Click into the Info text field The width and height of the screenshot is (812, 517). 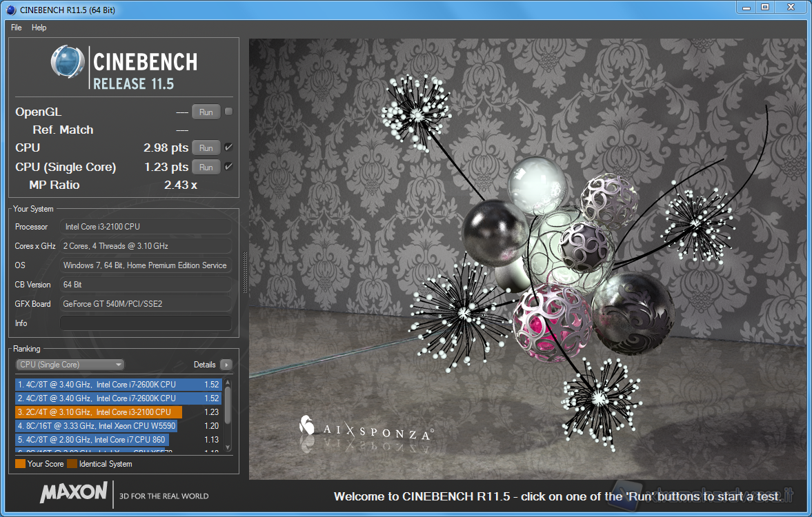(x=146, y=323)
